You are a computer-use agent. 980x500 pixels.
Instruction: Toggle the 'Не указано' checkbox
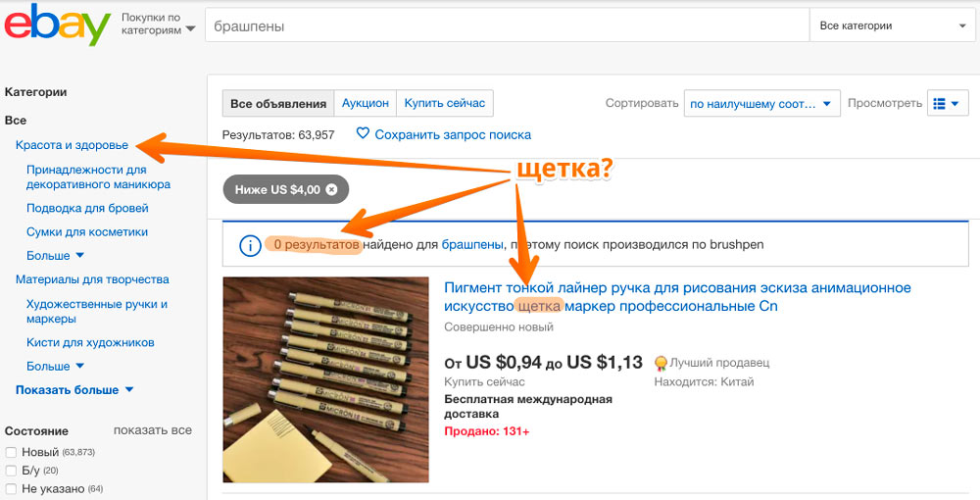(11, 488)
